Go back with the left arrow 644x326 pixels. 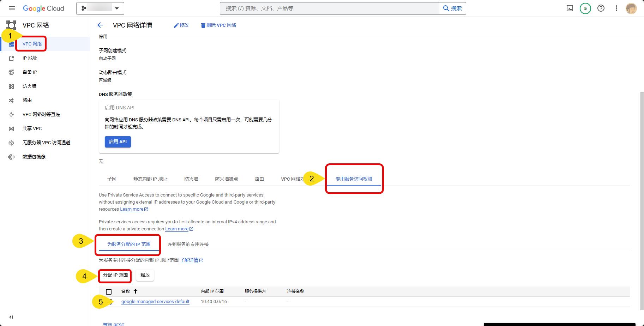100,25
